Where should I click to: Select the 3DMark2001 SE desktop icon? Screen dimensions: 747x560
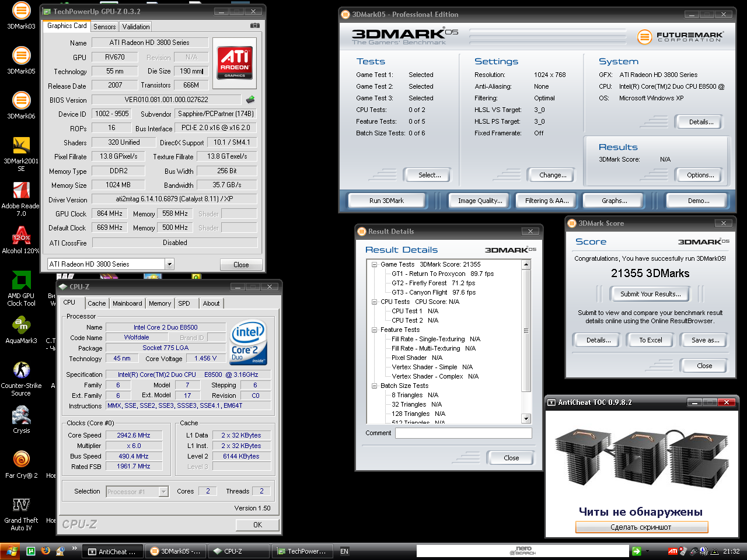[21, 154]
